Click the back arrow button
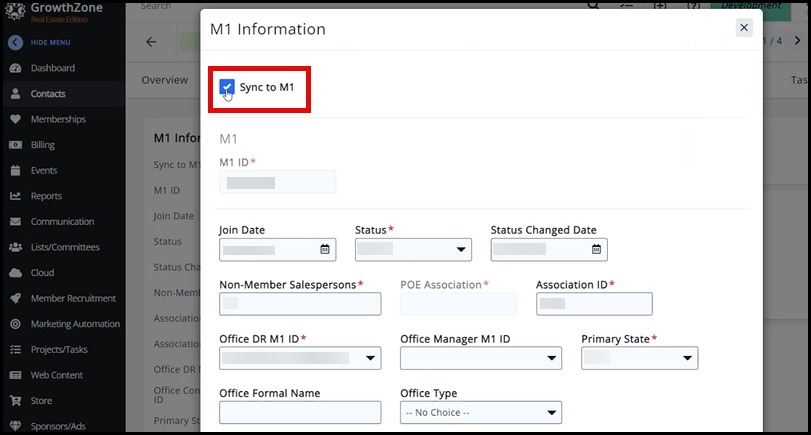Screen dimensions: 811x435 152,42
